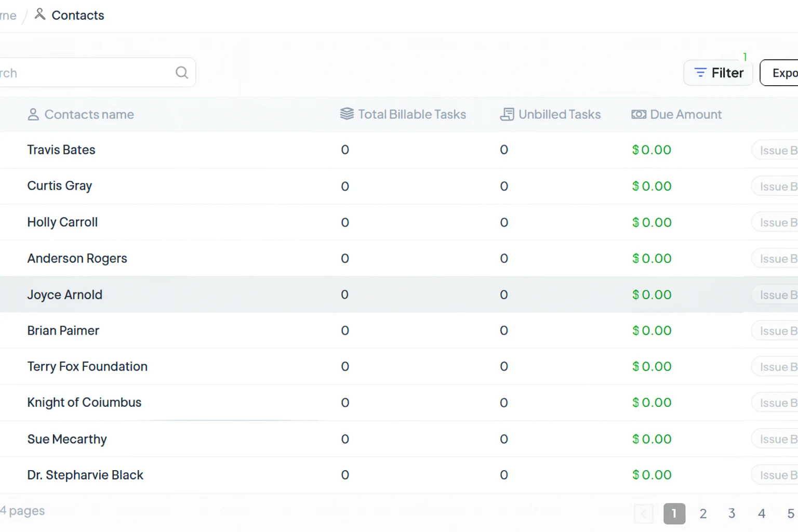The width and height of the screenshot is (798, 532).
Task: Sort by Due Amount column header
Action: pyautogui.click(x=685, y=114)
